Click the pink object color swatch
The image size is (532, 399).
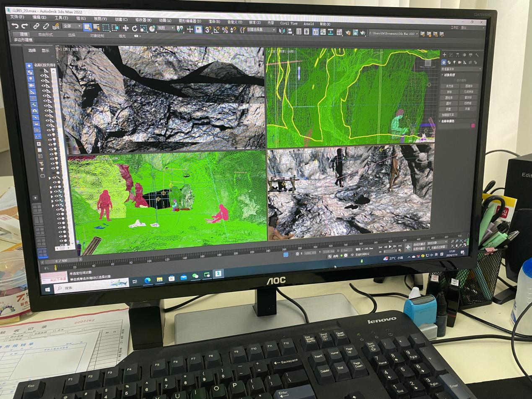tap(473, 125)
